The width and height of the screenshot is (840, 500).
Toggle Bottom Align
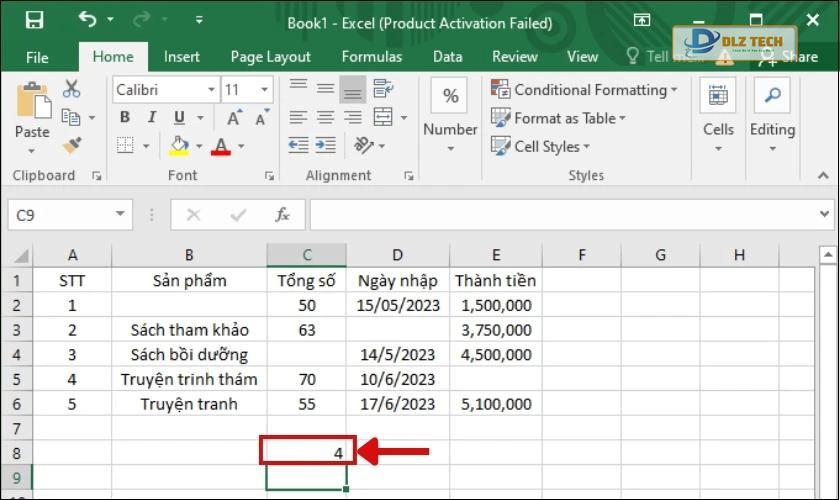click(x=352, y=89)
